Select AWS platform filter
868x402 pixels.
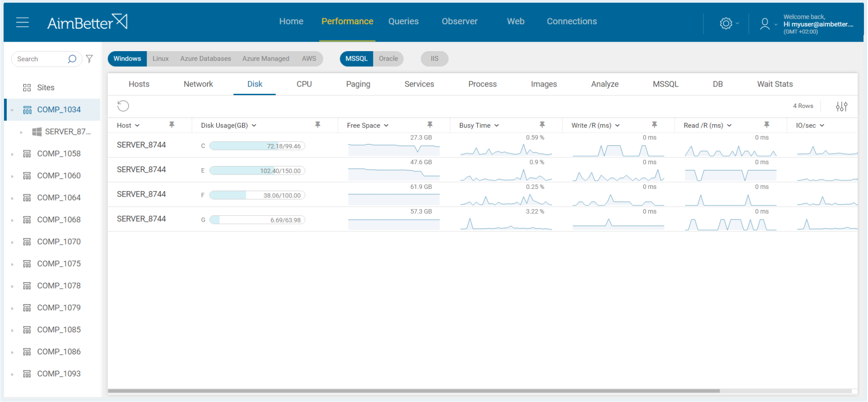(x=309, y=59)
